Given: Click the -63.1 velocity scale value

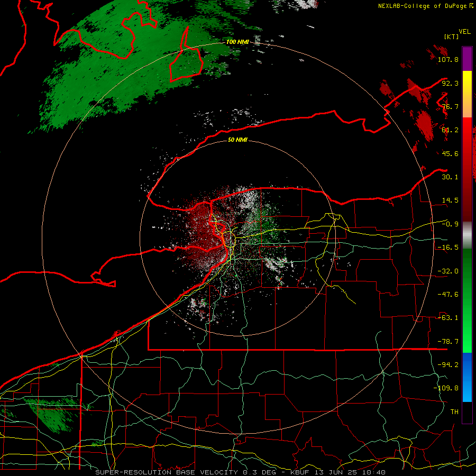Looking at the screenshot, I should point(448,318).
